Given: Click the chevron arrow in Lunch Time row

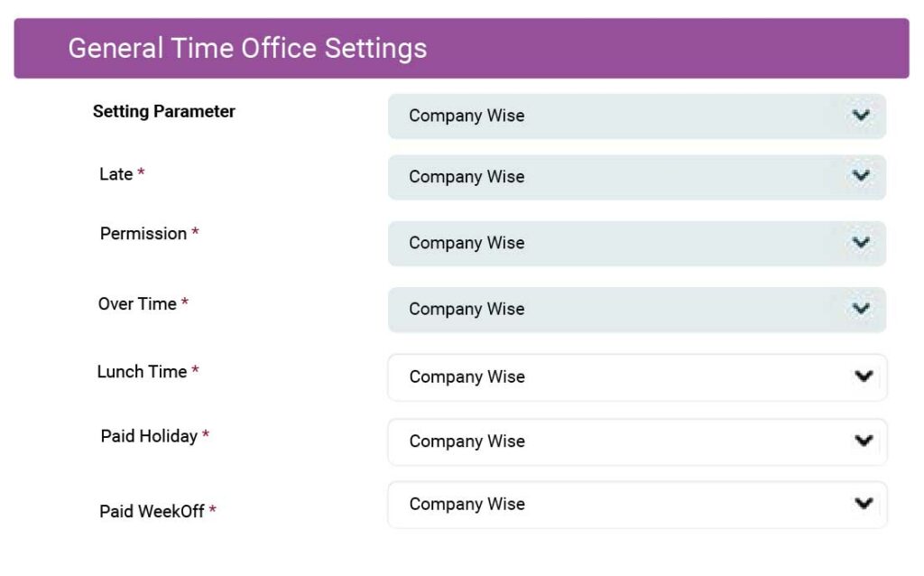Looking at the screenshot, I should click(864, 376).
